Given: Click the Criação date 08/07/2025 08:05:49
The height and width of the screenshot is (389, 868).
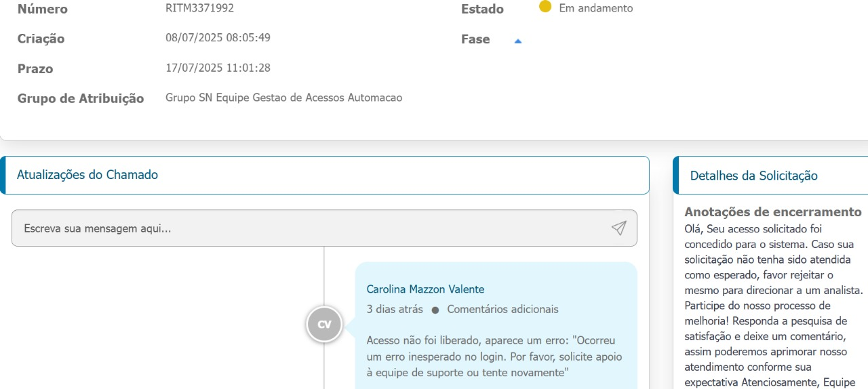Looking at the screenshot, I should [x=218, y=37].
